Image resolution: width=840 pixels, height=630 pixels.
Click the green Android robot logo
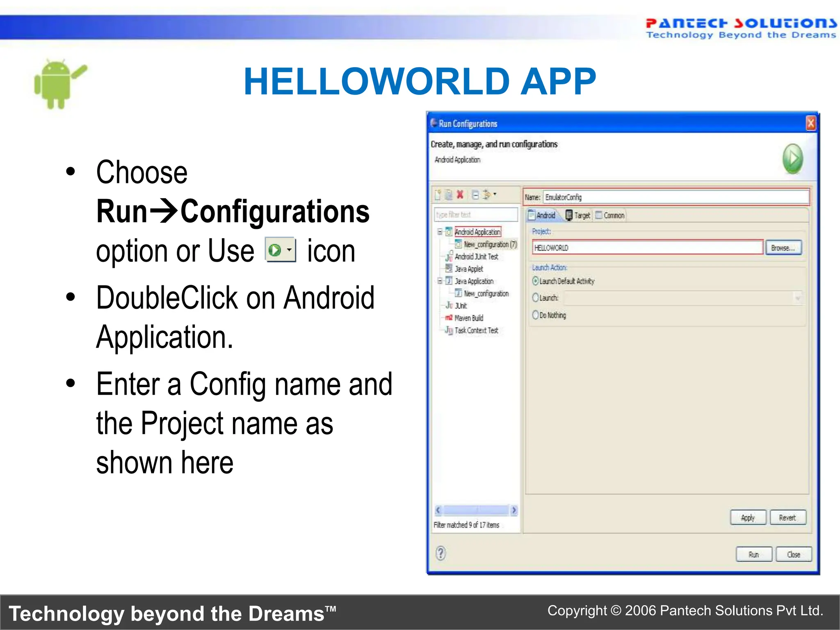point(60,84)
